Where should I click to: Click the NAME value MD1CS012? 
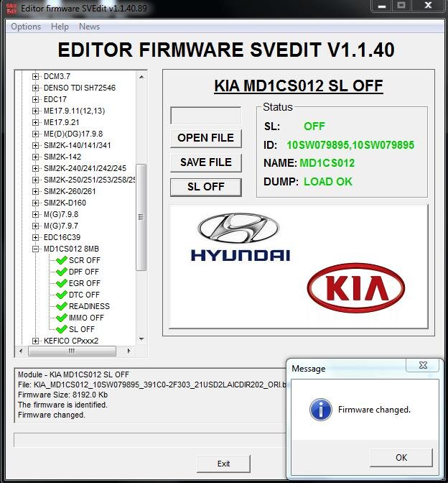[327, 163]
